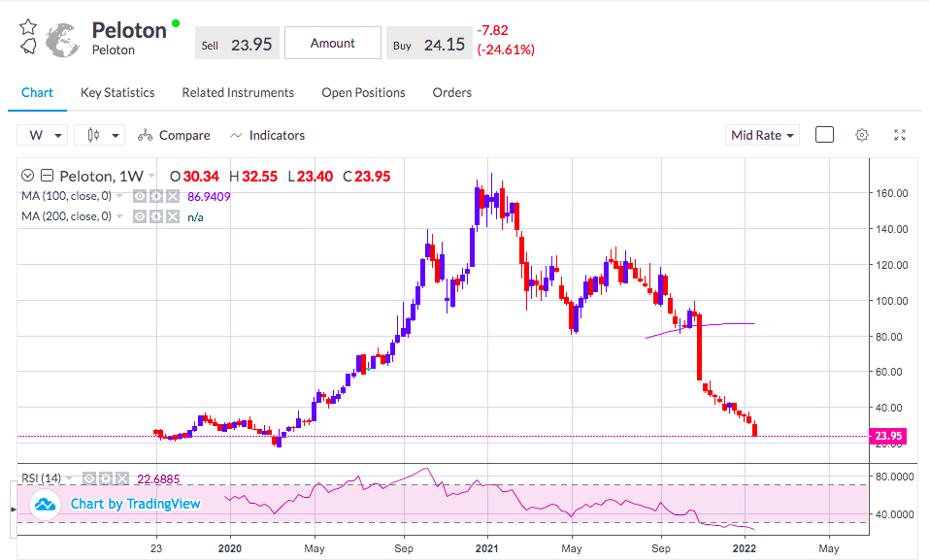Click the -7.82 price change text
This screenshot has width=929, height=560.
pos(492,30)
